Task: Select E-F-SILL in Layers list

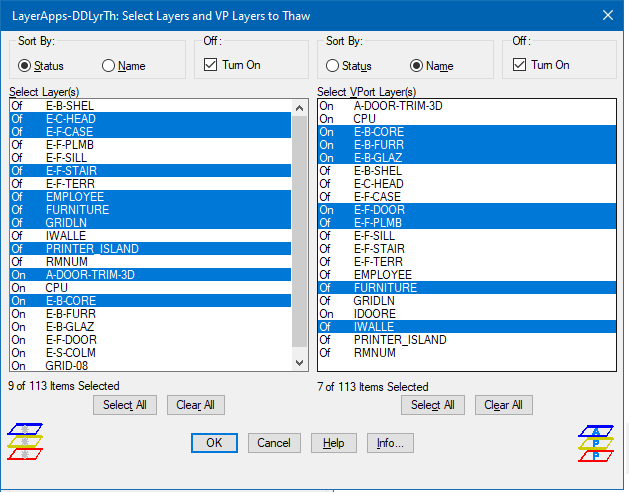Action: coord(150,158)
